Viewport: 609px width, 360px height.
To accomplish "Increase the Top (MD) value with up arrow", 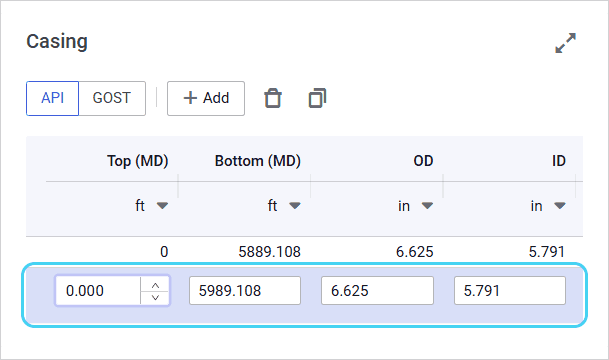I will tap(155, 285).
